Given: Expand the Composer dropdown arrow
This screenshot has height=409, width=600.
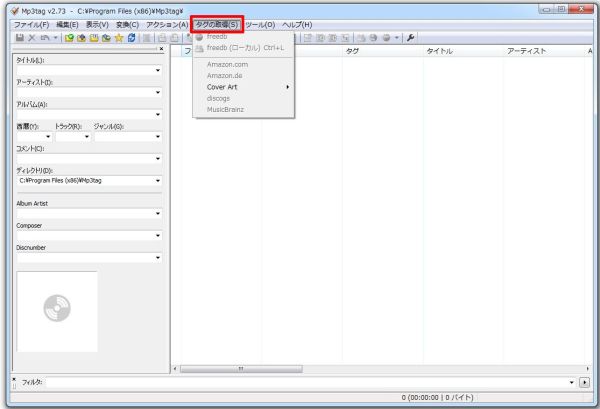Looking at the screenshot, I should coord(158,236).
